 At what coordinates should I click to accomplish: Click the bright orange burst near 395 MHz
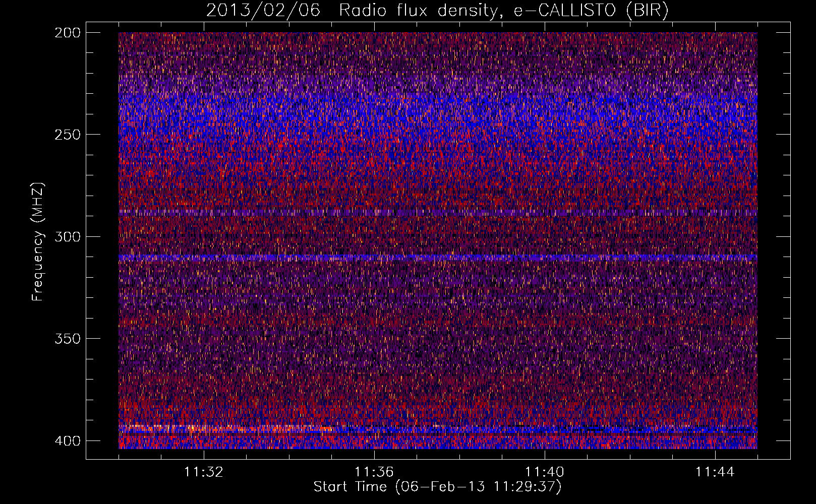[x=227, y=429]
